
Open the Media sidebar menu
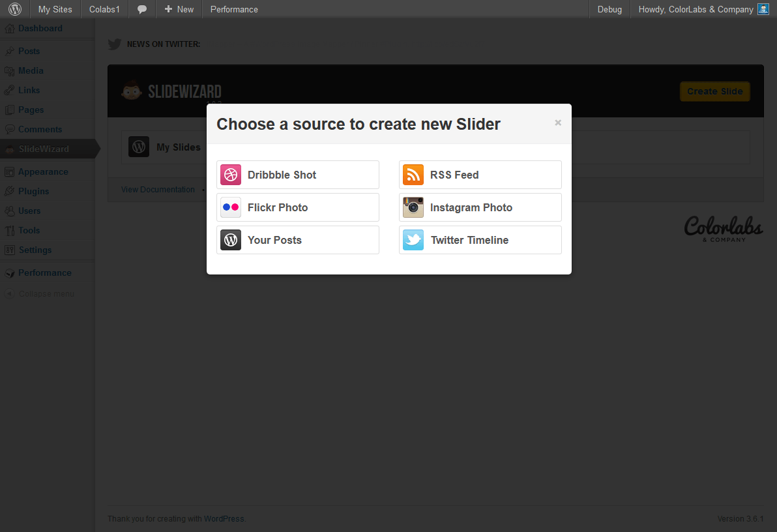(x=31, y=71)
